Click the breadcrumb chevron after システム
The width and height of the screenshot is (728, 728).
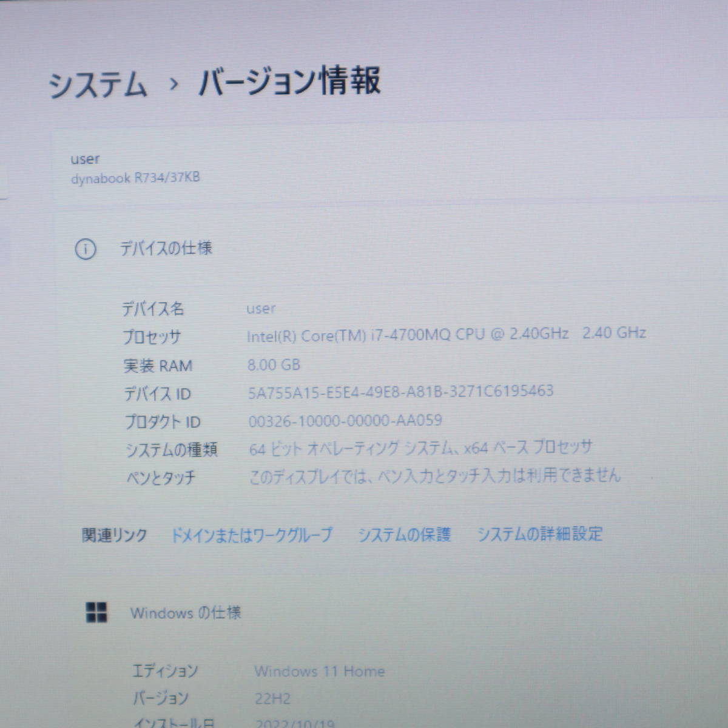[x=174, y=84]
